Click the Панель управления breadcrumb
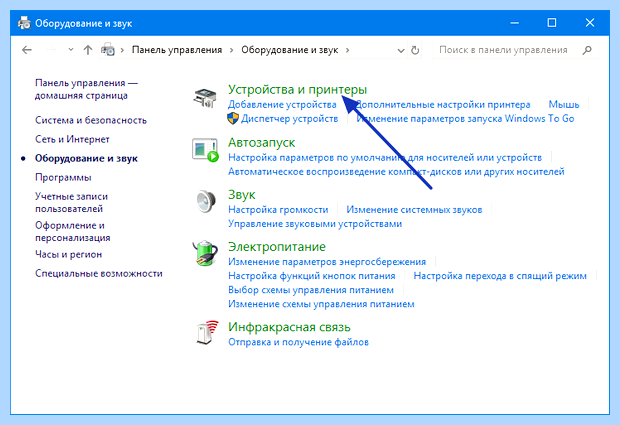The width and height of the screenshot is (620, 425). [x=177, y=50]
